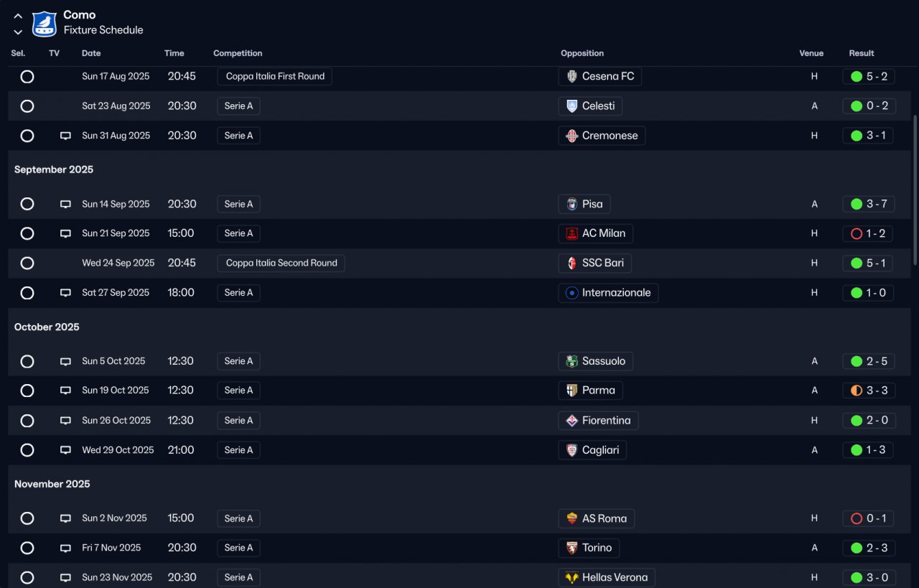Screen dimensions: 919x588
Task: Click the vertical scrollbar on the right
Action: point(914,190)
